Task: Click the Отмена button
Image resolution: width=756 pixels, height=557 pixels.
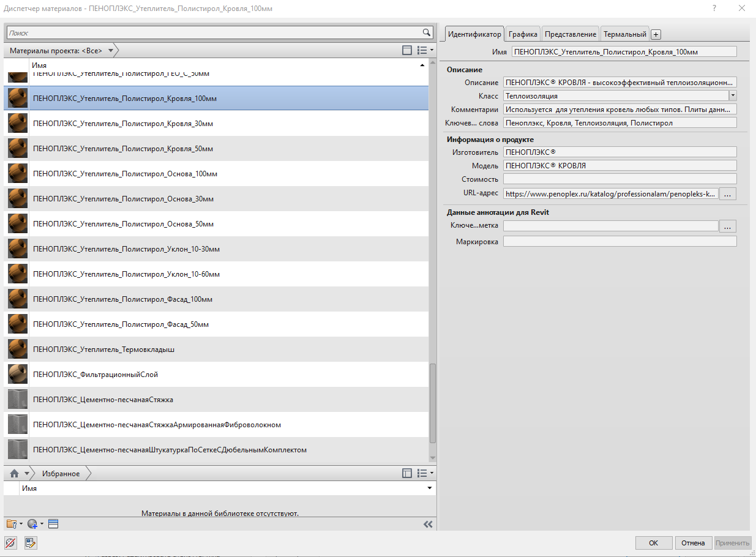Action: [694, 543]
